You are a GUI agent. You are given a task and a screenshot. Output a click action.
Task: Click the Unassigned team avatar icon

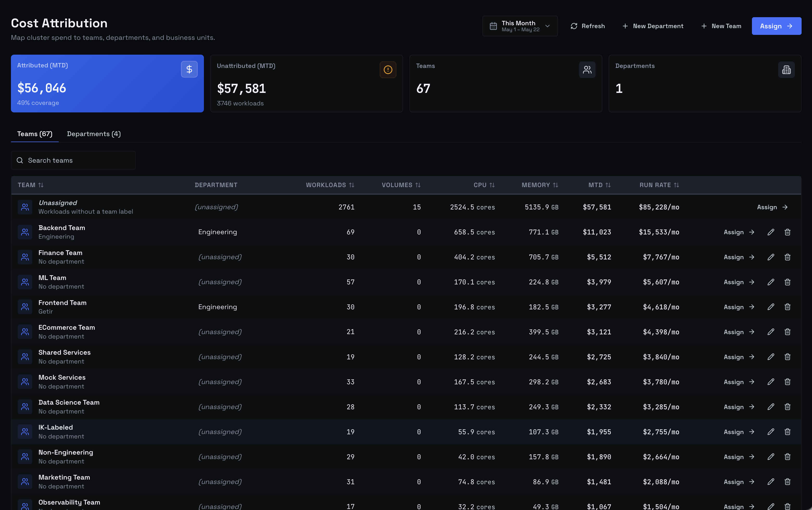[25, 207]
